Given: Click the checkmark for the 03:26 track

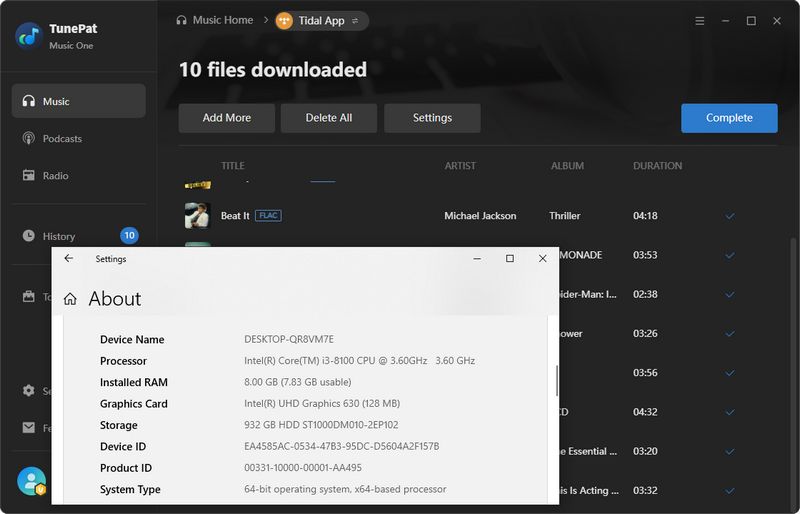Looking at the screenshot, I should tap(730, 334).
